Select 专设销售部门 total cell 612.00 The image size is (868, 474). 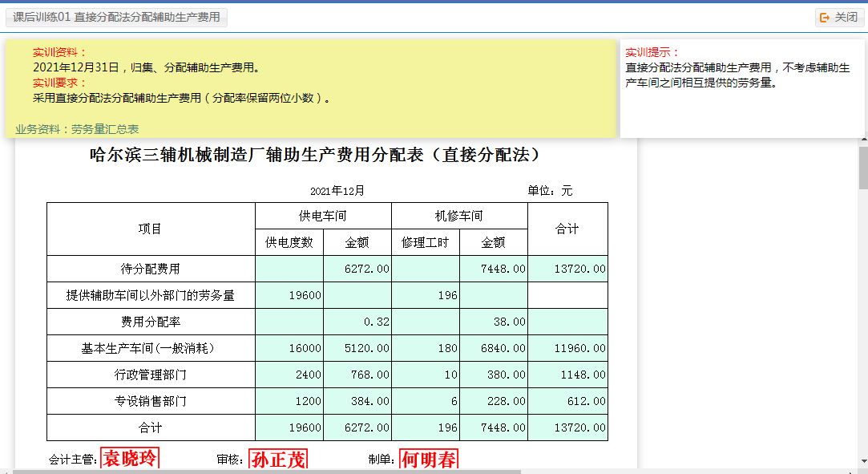(x=567, y=402)
